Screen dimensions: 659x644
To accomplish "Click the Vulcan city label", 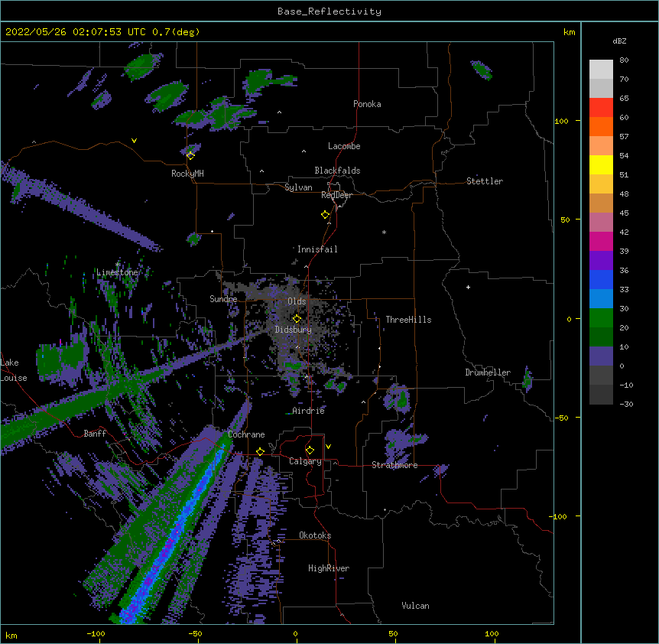I will click(415, 606).
